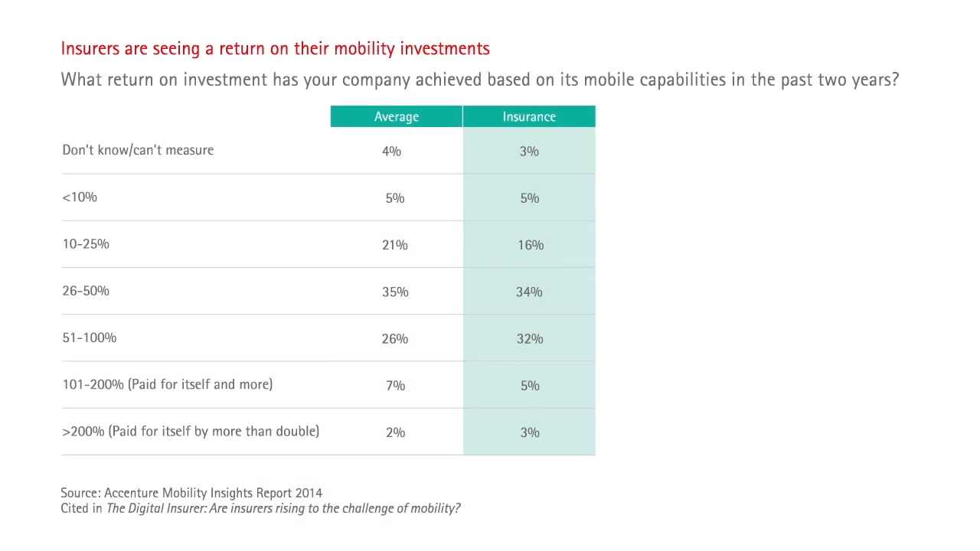The height and width of the screenshot is (551, 980).
Task: Click the 101-200% (Paid for itself and more) label
Action: [x=167, y=384]
